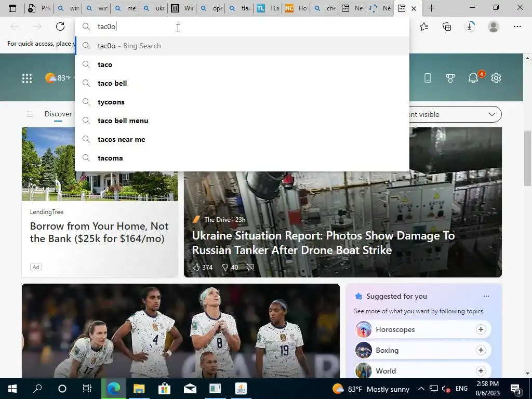Open Task View on taskbar
This screenshot has height=399, width=532.
pyautogui.click(x=87, y=389)
